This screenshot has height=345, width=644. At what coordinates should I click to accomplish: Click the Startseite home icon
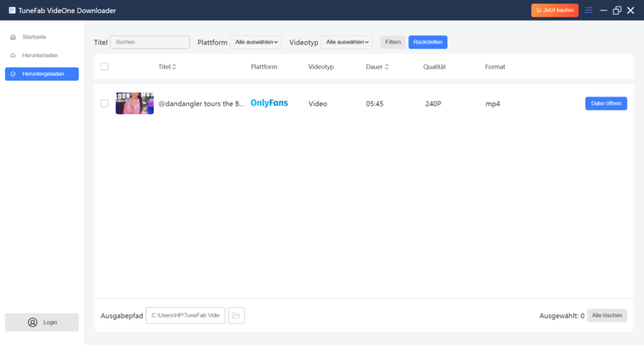coord(13,37)
